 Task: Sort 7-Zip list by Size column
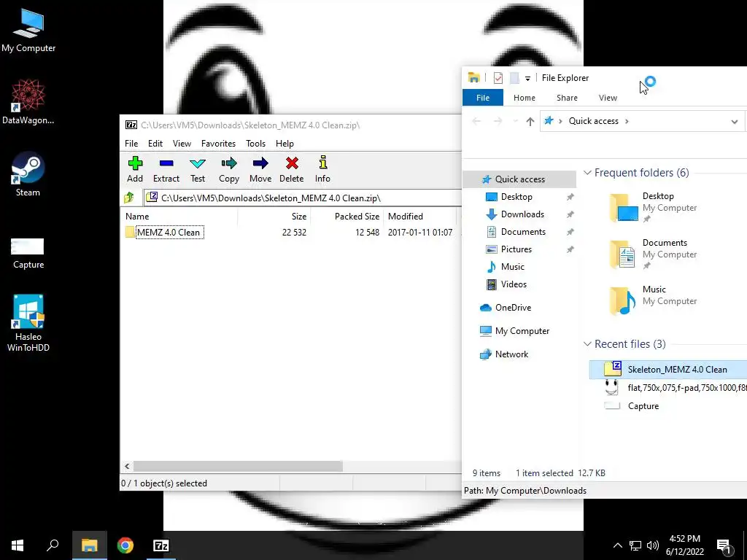pyautogui.click(x=274, y=216)
